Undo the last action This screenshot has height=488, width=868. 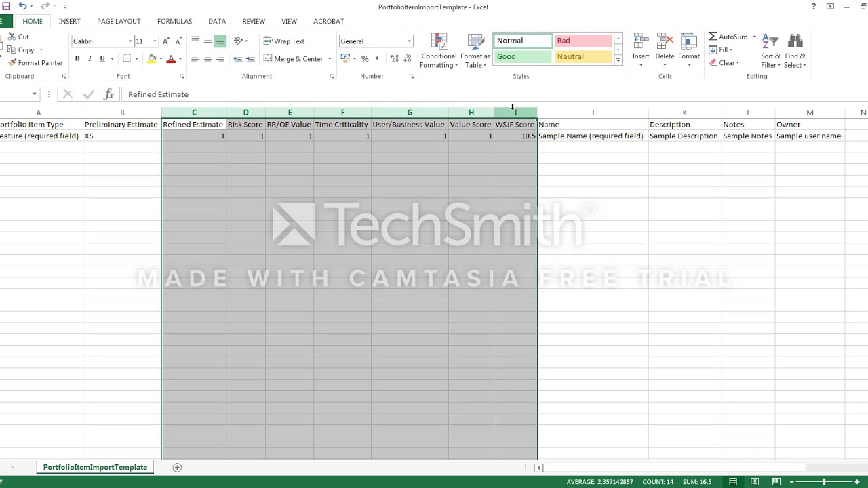click(22, 6)
